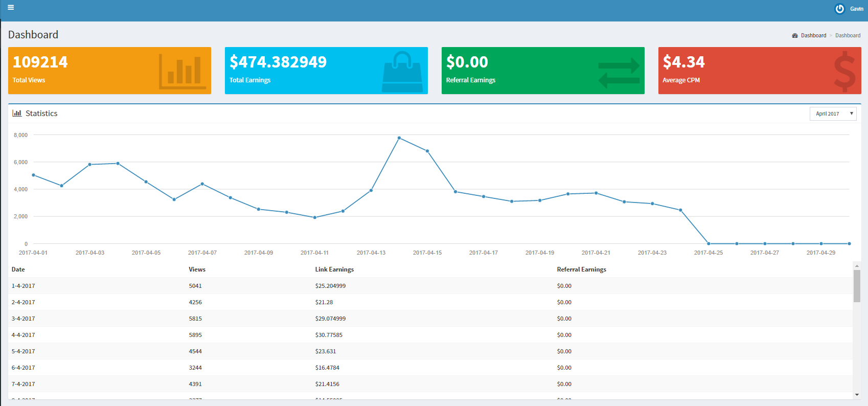Click the Link Earnings column header
The width and height of the screenshot is (868, 406).
point(334,269)
